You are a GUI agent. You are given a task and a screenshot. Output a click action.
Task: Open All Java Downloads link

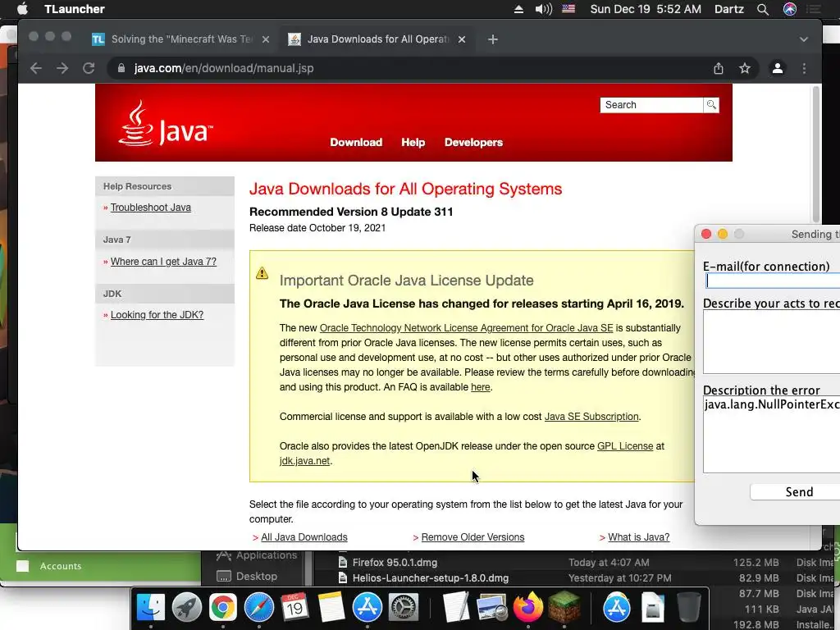304,536
